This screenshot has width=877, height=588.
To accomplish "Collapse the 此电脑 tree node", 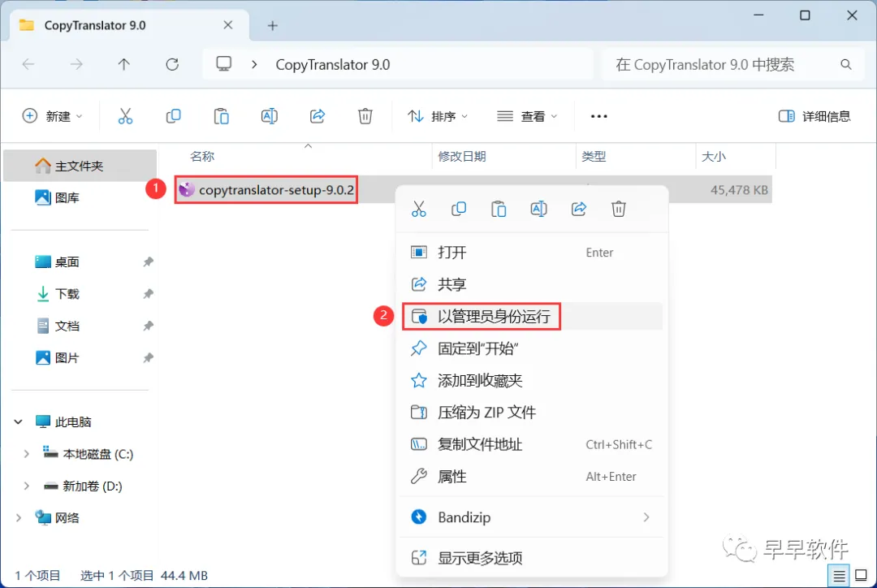I will (19, 422).
